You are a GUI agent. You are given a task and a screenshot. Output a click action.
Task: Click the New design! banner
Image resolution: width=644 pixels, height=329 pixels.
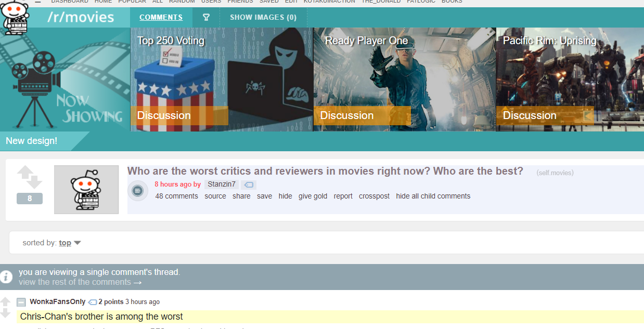(x=32, y=141)
